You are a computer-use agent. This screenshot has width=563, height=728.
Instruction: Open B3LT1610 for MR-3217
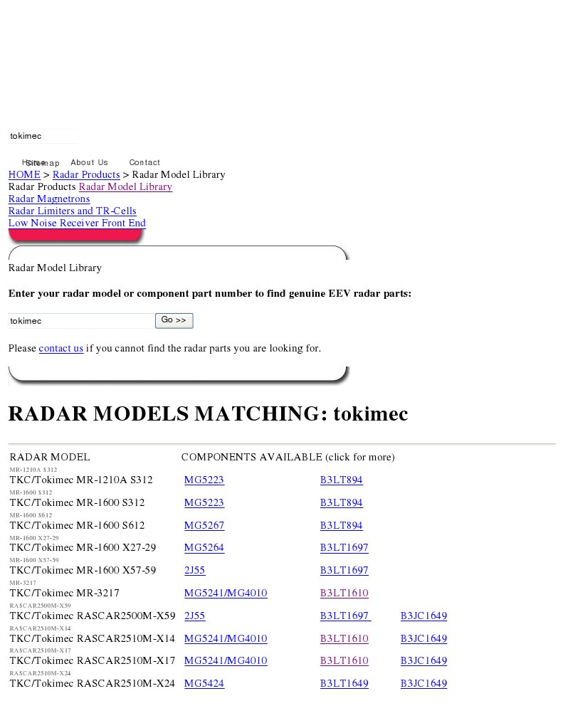(344, 594)
